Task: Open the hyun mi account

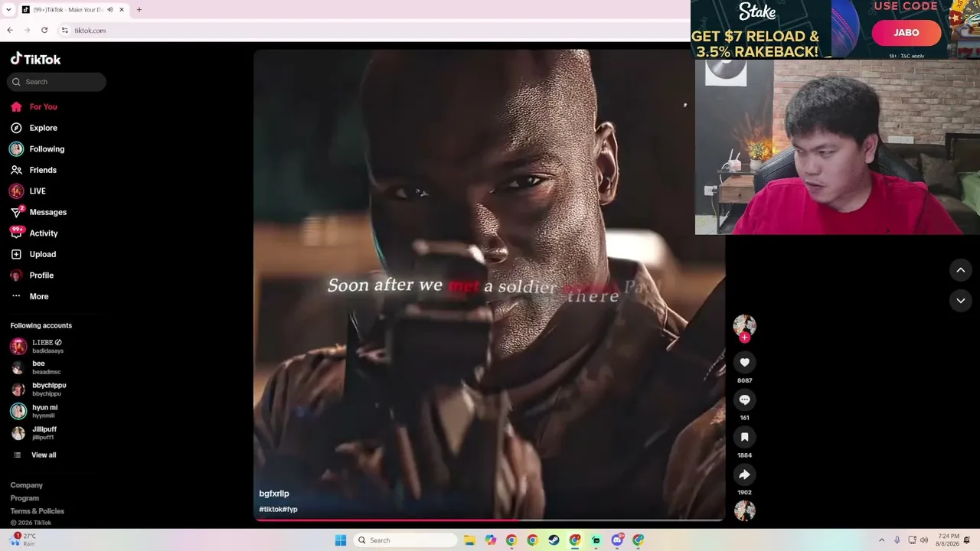Action: click(x=34, y=411)
